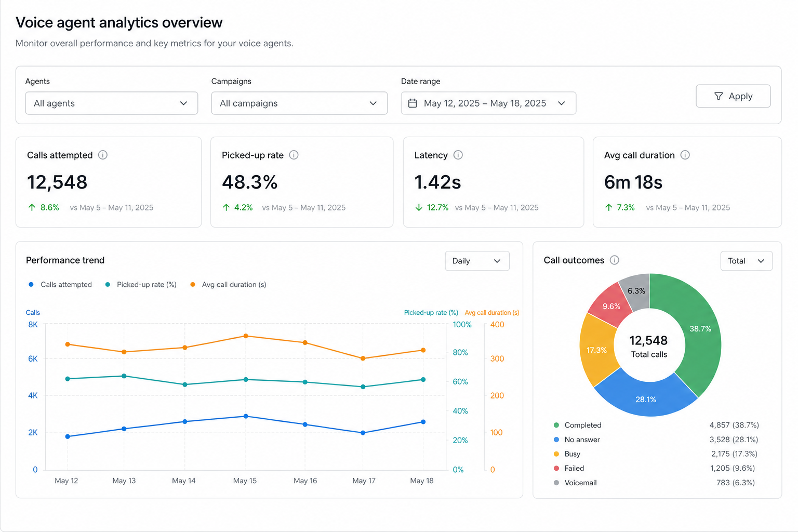Click the calendar icon in Date range
Image resolution: width=798 pixels, height=532 pixels.
click(x=413, y=103)
